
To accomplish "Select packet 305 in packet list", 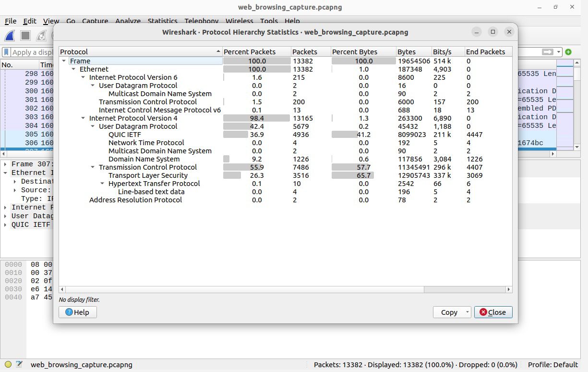I will (27, 134).
